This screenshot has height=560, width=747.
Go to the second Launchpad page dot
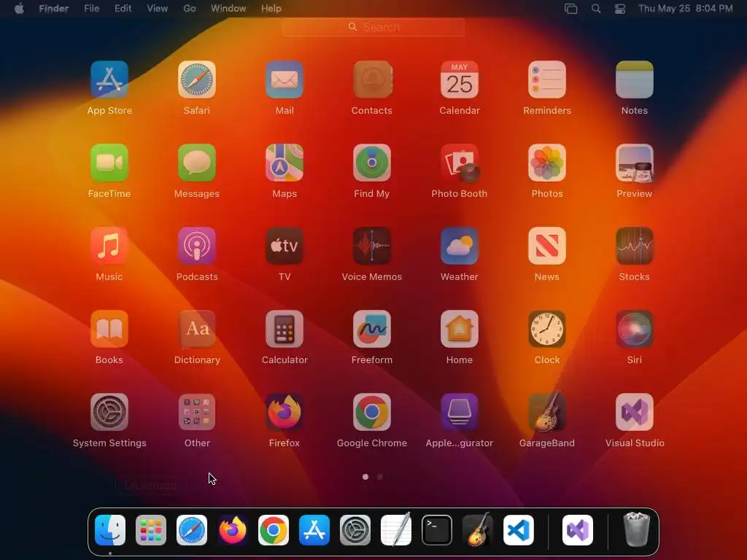380,477
